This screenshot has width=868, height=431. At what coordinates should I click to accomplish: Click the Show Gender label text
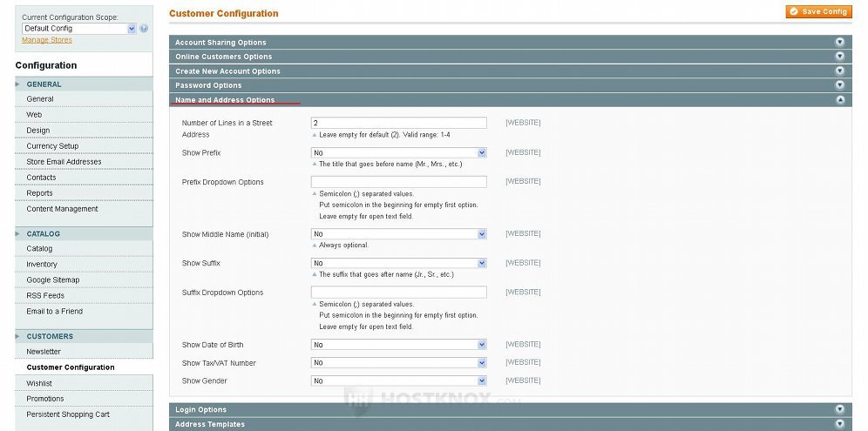tap(204, 380)
